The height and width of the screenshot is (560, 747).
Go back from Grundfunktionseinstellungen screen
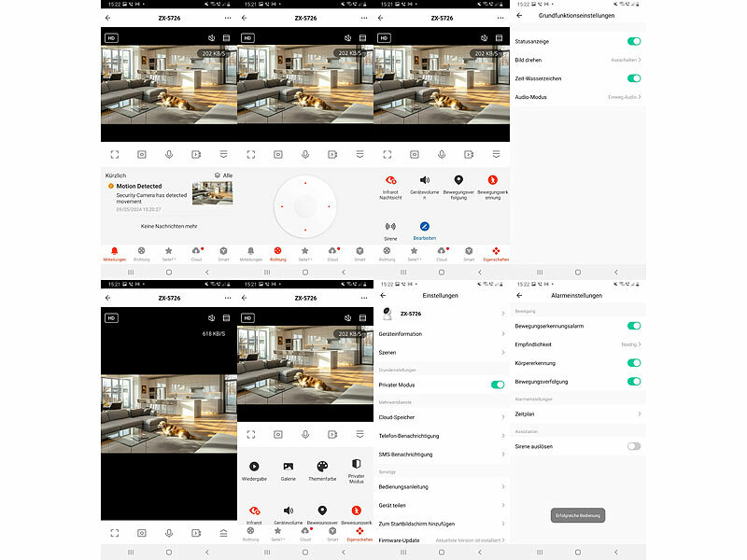tap(520, 15)
